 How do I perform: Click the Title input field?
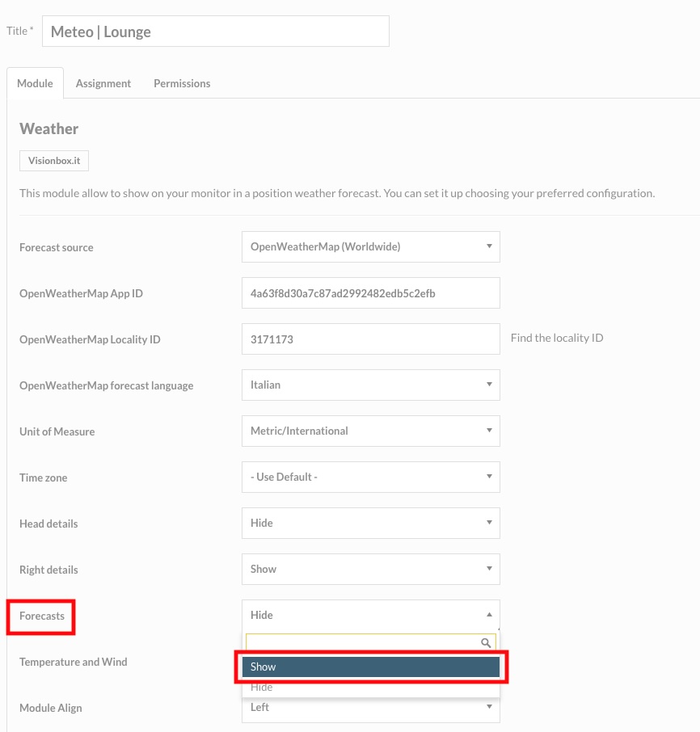coord(216,32)
